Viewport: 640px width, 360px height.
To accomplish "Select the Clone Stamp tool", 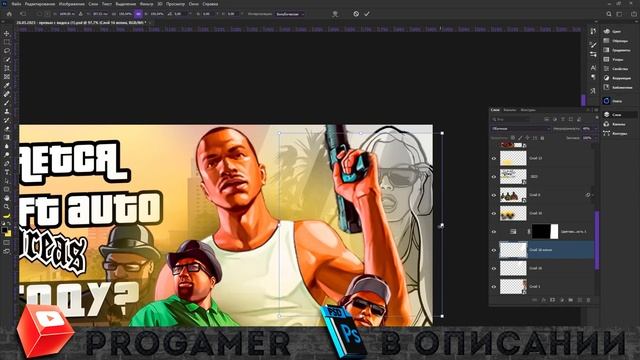I will 7,111.
